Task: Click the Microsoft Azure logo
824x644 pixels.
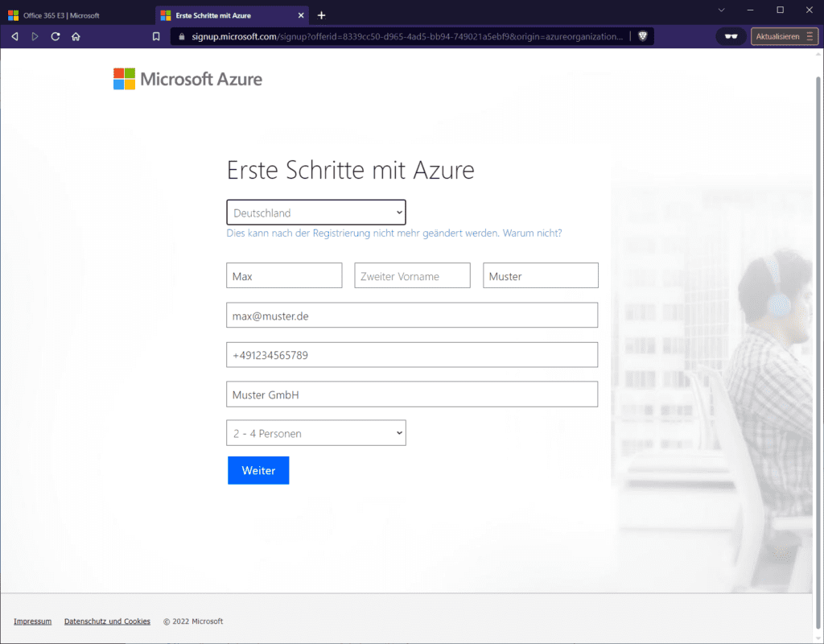Action: click(187, 79)
